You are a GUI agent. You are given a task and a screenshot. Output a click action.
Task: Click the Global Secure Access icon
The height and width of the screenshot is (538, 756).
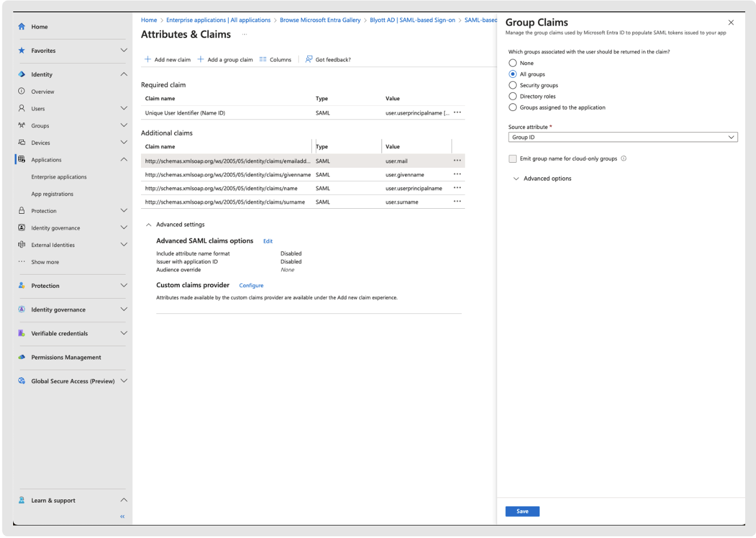(22, 381)
